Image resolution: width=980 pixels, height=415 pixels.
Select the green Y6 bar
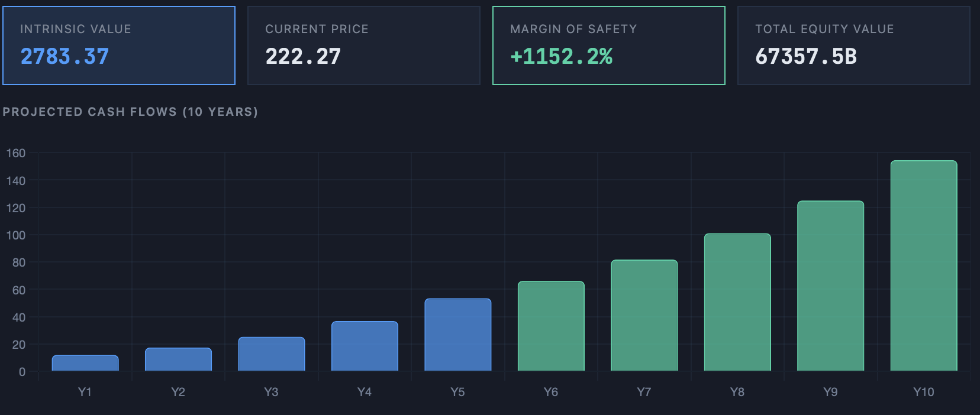click(x=551, y=326)
